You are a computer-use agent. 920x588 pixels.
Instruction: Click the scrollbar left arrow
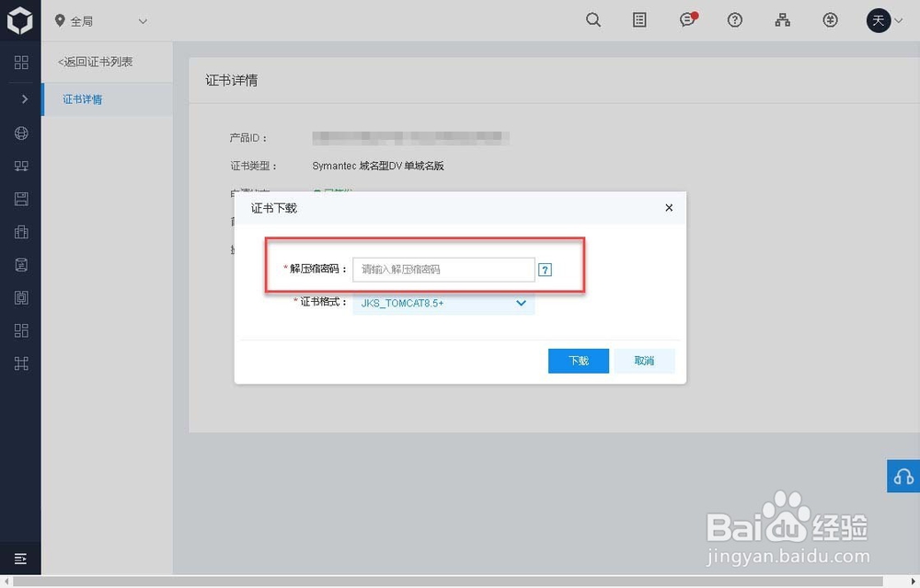point(6,582)
